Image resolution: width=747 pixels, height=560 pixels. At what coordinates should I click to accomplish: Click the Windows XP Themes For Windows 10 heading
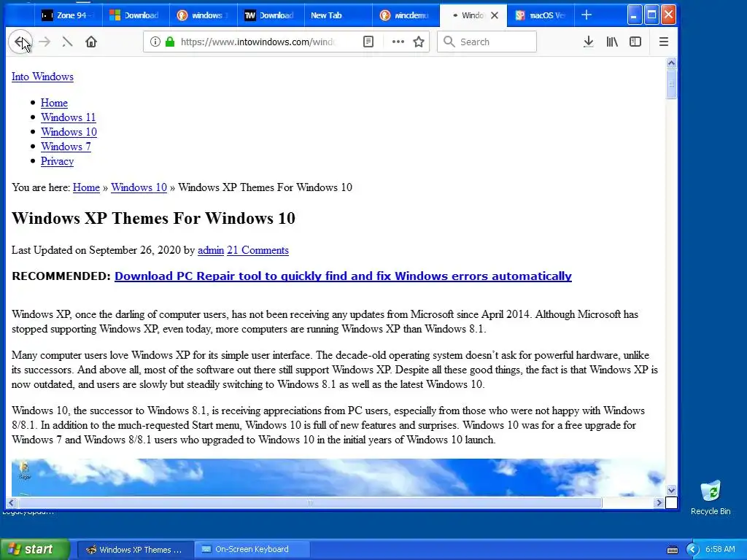[x=153, y=219]
